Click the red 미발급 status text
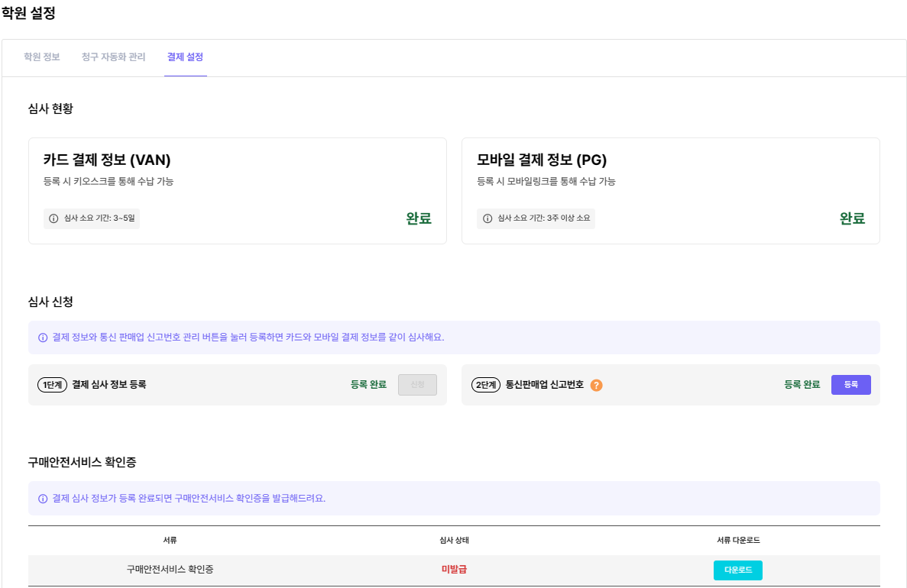Image resolution: width=907 pixels, height=588 pixels. tap(454, 570)
